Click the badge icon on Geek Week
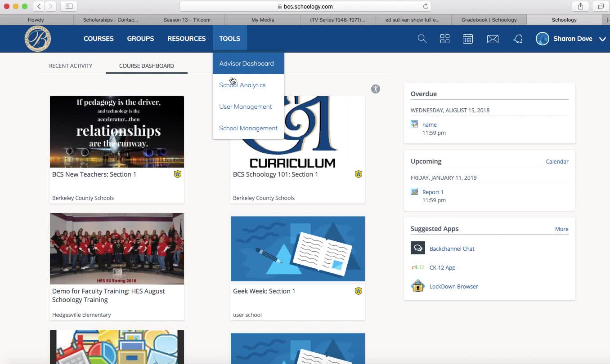 coord(359,291)
